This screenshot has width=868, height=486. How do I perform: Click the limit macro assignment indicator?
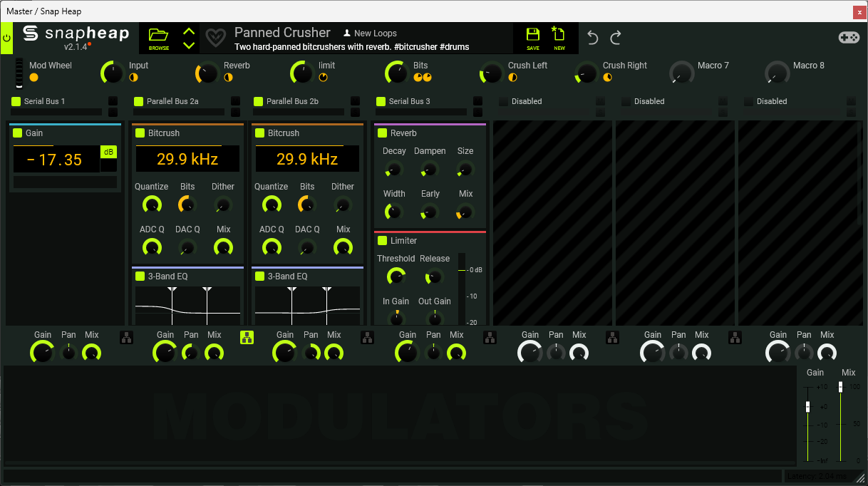coord(323,77)
